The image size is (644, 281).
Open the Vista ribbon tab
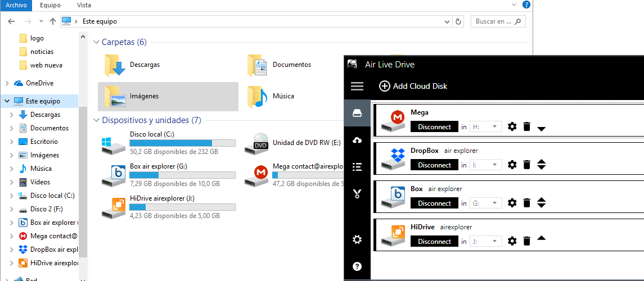point(84,5)
